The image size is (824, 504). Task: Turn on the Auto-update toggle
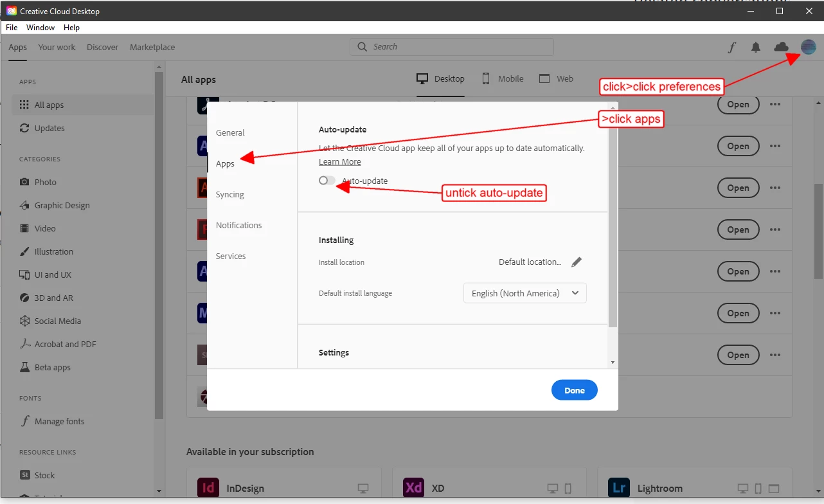(x=327, y=181)
